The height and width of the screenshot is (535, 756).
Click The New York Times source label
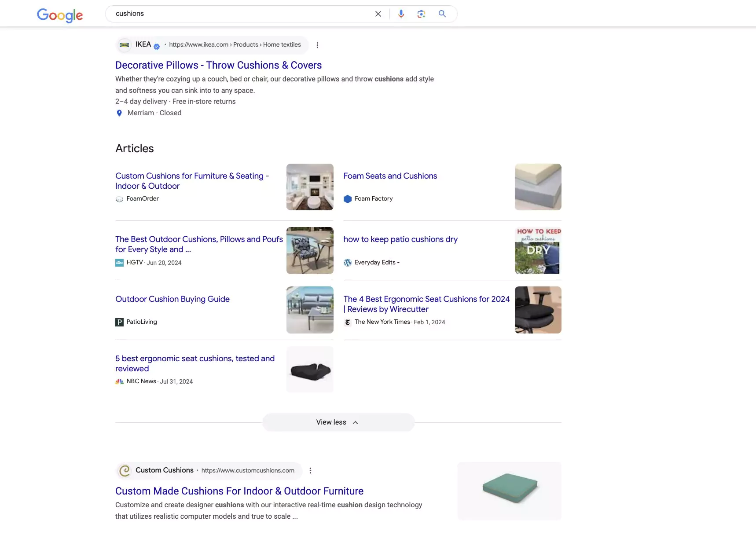(382, 322)
